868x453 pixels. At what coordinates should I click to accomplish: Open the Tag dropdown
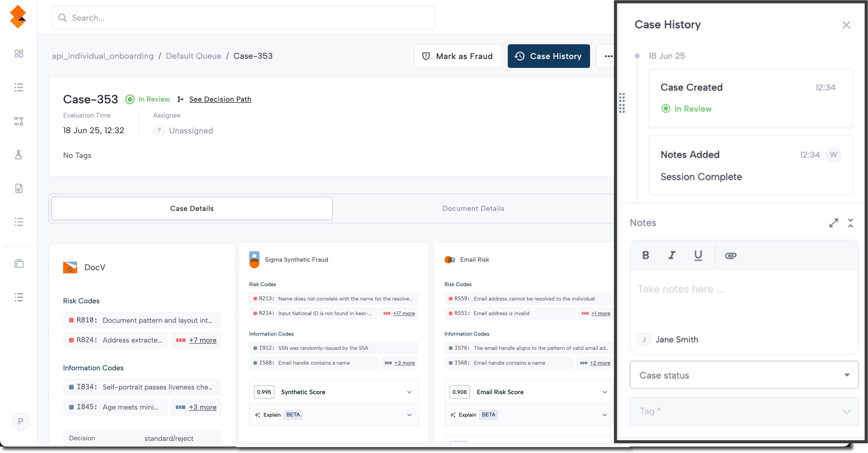pos(744,411)
